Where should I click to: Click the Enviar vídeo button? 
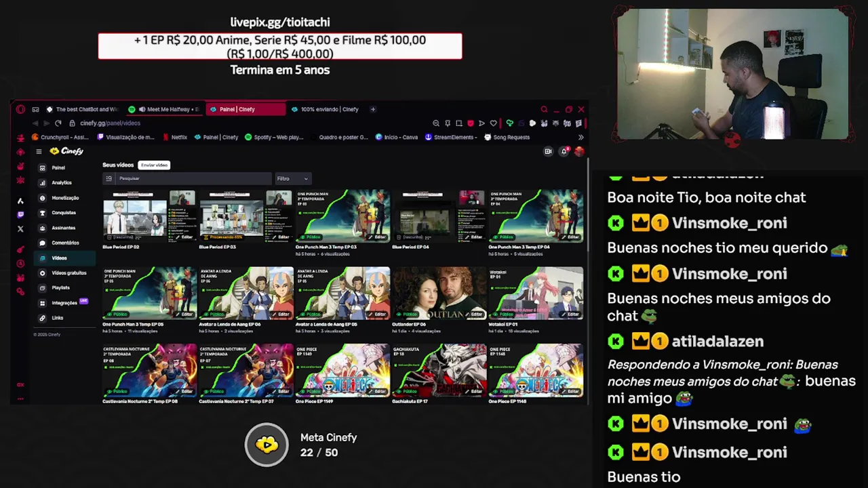[x=154, y=165]
